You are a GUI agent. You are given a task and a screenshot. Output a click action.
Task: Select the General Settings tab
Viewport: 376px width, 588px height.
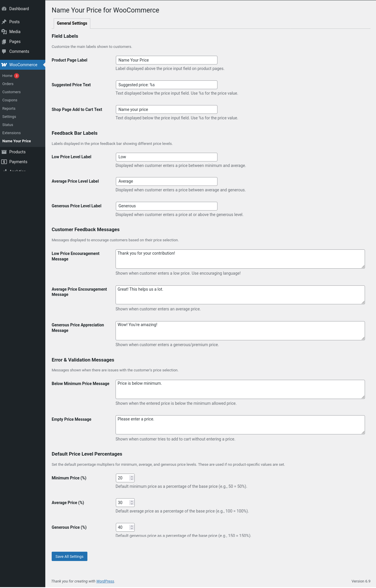click(72, 23)
